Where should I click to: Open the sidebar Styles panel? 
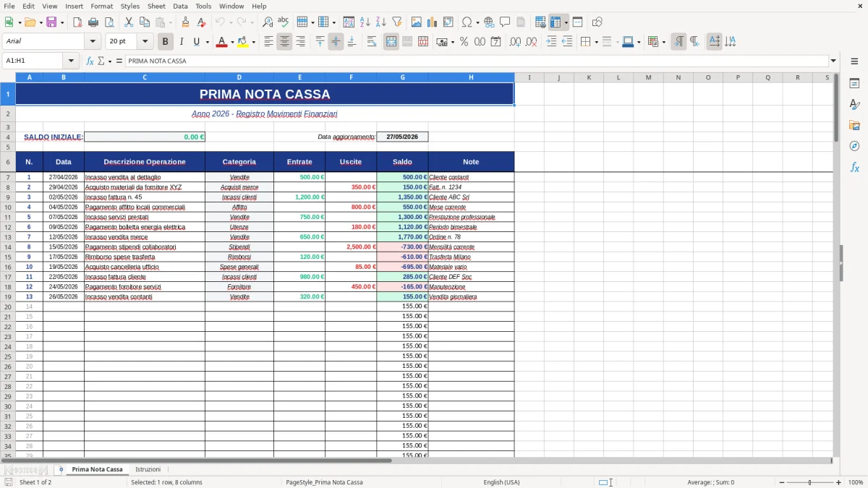click(x=854, y=104)
